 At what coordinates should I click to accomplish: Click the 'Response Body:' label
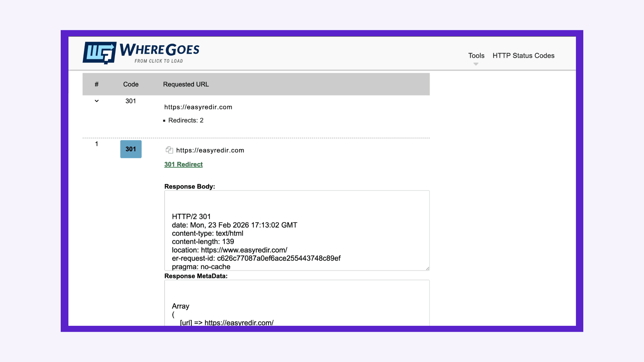click(190, 186)
